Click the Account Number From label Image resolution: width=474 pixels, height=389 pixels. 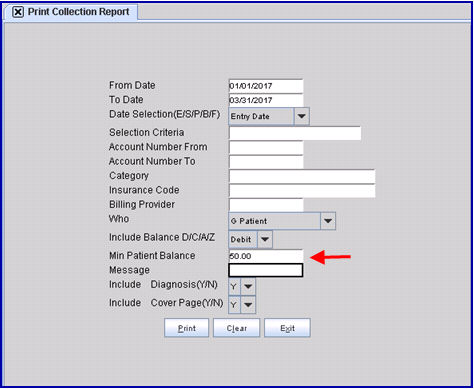pos(158,147)
